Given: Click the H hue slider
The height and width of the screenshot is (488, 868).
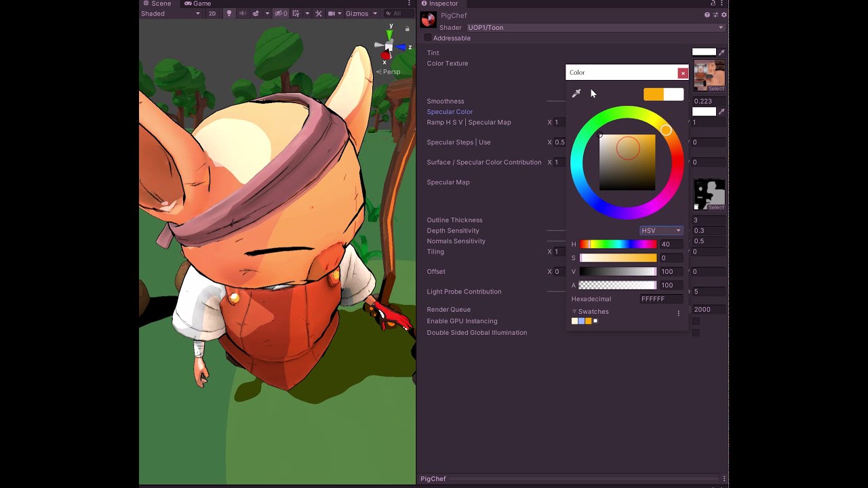Looking at the screenshot, I should 618,245.
